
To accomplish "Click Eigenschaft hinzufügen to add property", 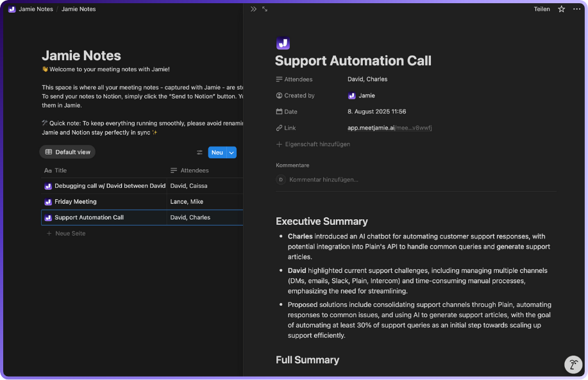I will [x=314, y=144].
